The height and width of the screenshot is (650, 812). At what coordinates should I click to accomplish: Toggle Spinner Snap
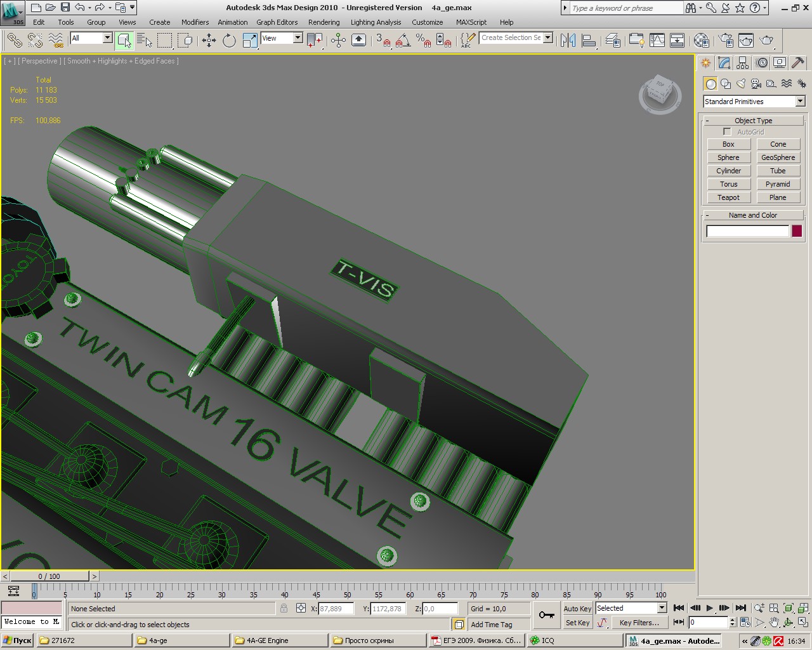pos(444,41)
